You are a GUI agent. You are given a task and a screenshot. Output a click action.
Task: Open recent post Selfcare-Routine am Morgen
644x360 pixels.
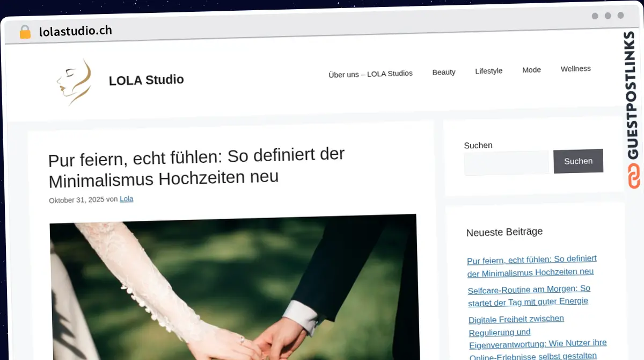(x=529, y=296)
